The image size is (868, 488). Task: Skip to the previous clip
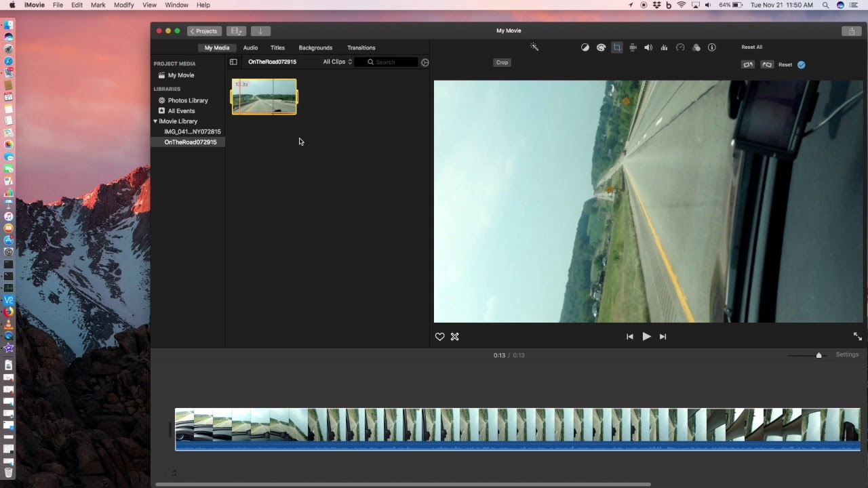[630, 337]
